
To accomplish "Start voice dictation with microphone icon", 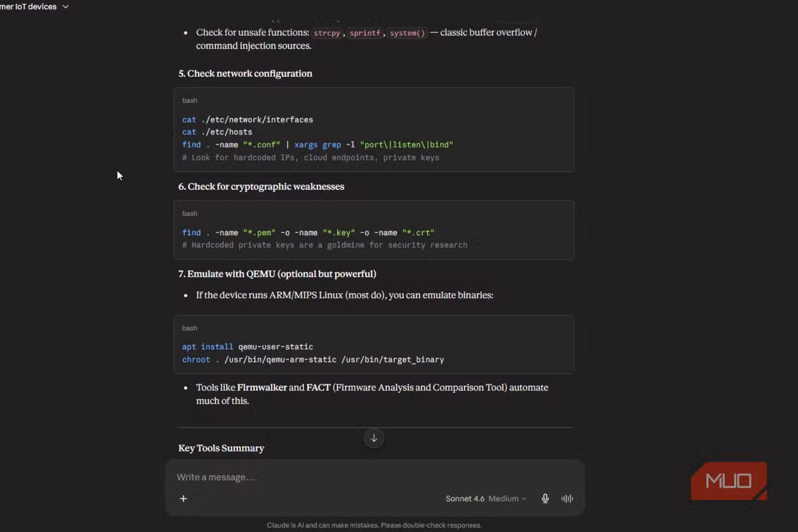I will tap(545, 499).
